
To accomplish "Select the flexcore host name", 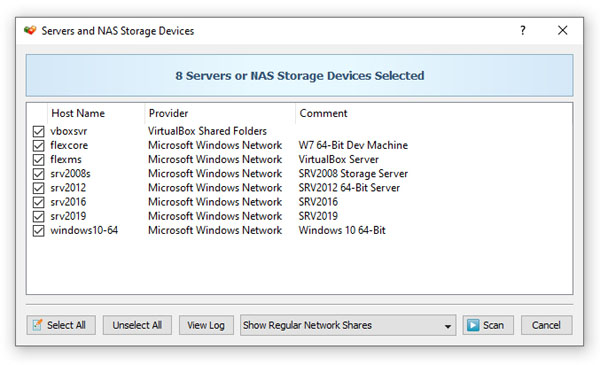I will (x=69, y=145).
